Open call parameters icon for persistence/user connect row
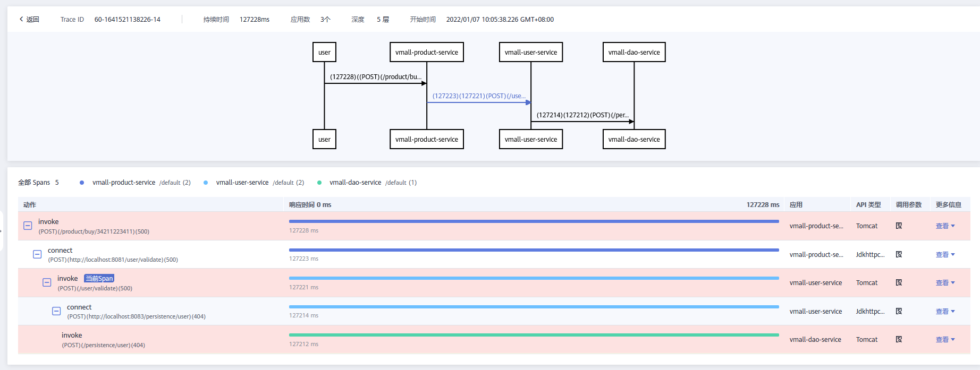The height and width of the screenshot is (370, 980). click(x=899, y=311)
